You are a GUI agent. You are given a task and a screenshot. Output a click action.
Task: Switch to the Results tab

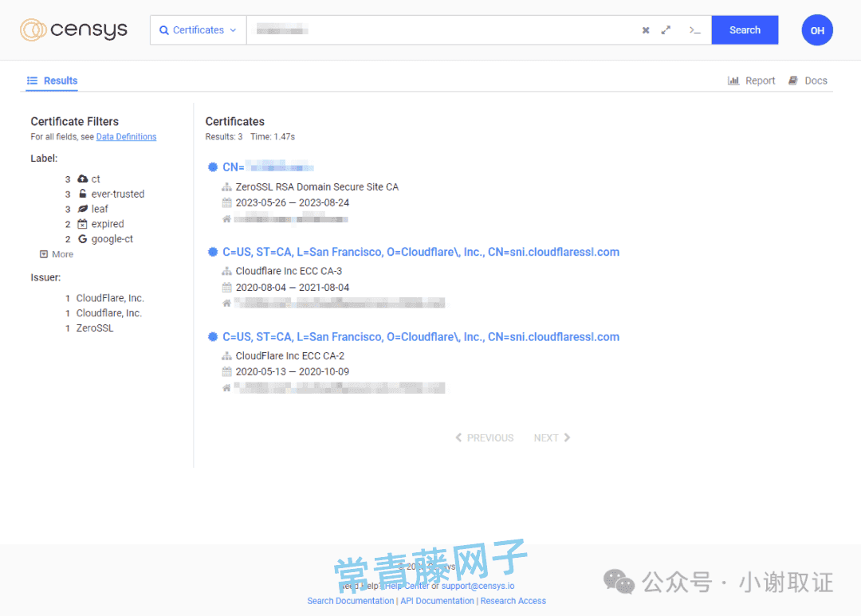(x=52, y=80)
